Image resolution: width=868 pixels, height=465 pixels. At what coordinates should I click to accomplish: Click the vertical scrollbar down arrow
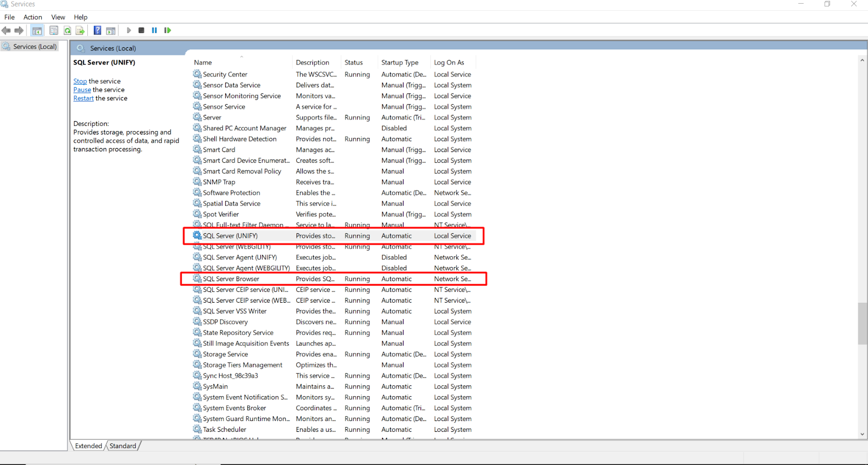pos(862,434)
